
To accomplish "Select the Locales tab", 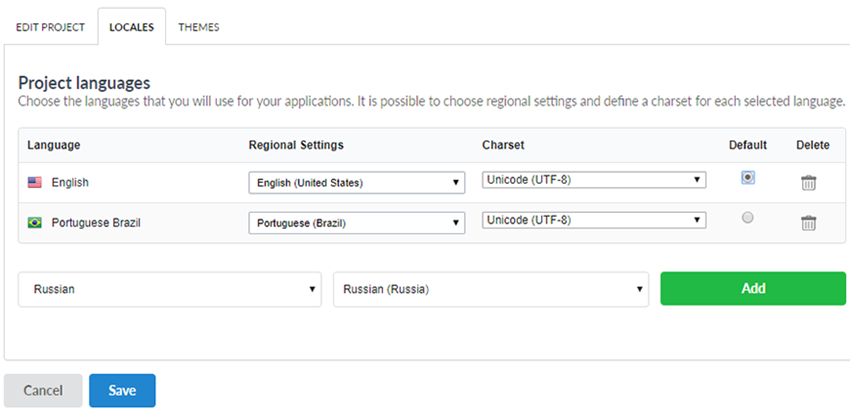I will pos(131,27).
